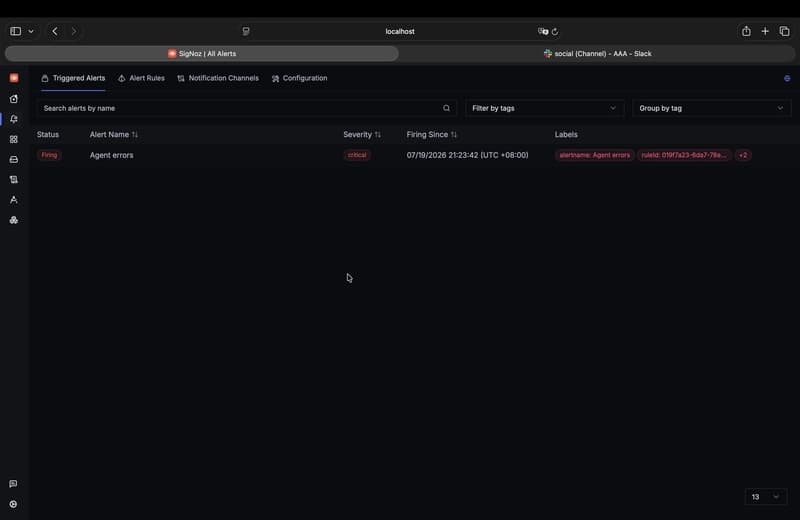
Task: Click the Status column header
Action: (47, 135)
